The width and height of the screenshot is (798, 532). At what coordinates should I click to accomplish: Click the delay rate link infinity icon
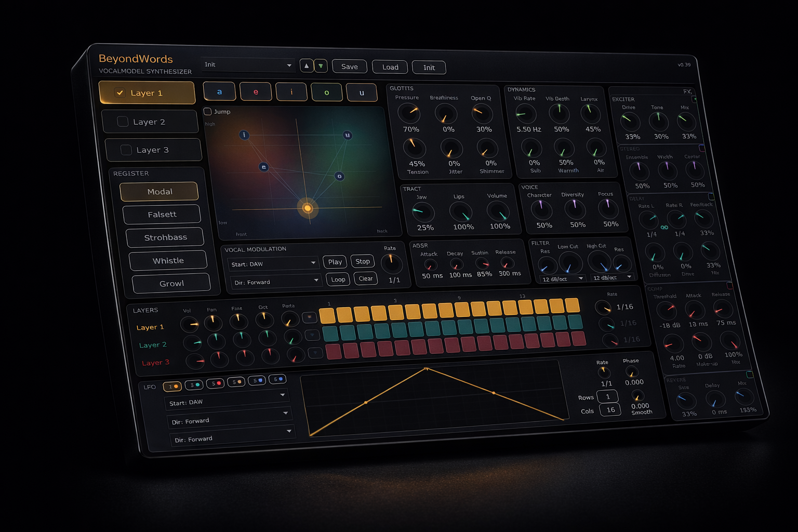click(664, 228)
